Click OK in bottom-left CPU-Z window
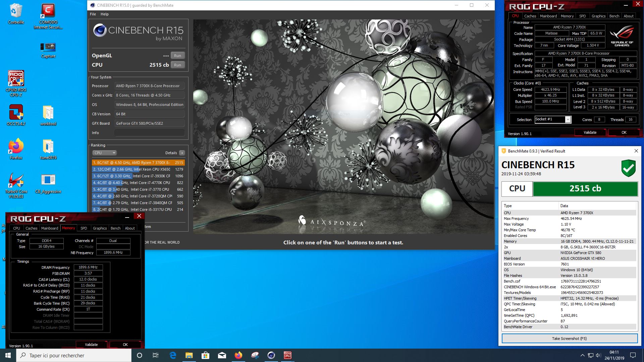 point(125,345)
